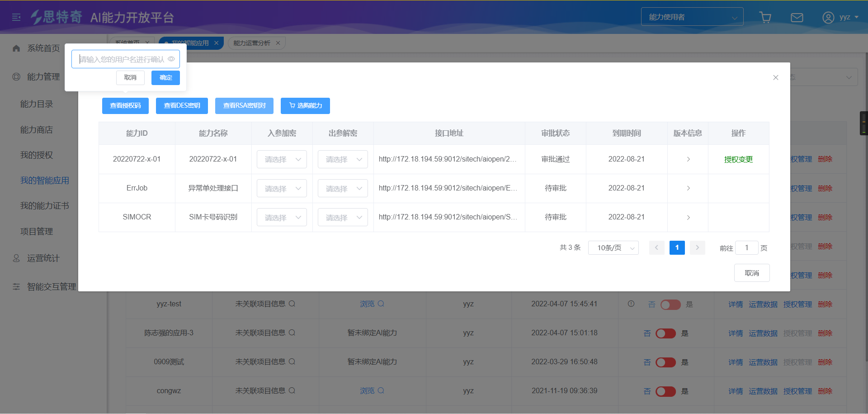Open 出参解密 dropdown for ErrJob
868x414 pixels.
[343, 188]
